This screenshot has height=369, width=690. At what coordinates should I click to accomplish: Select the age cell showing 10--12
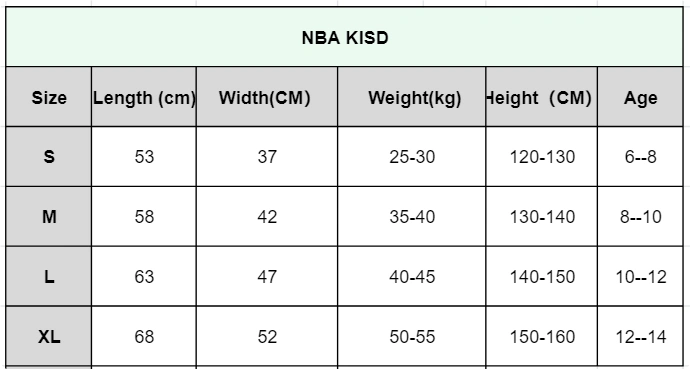[x=640, y=276]
